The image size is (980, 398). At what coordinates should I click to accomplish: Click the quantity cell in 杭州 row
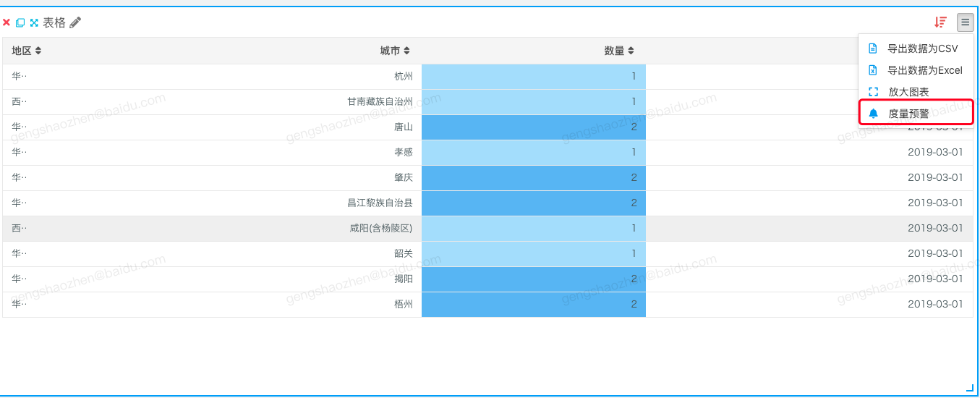pyautogui.click(x=534, y=77)
